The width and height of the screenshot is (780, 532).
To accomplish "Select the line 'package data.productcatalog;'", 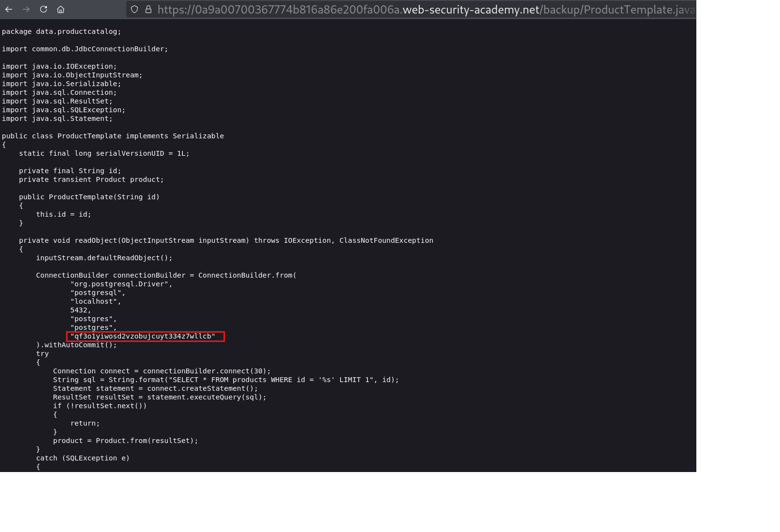I will pos(61,31).
